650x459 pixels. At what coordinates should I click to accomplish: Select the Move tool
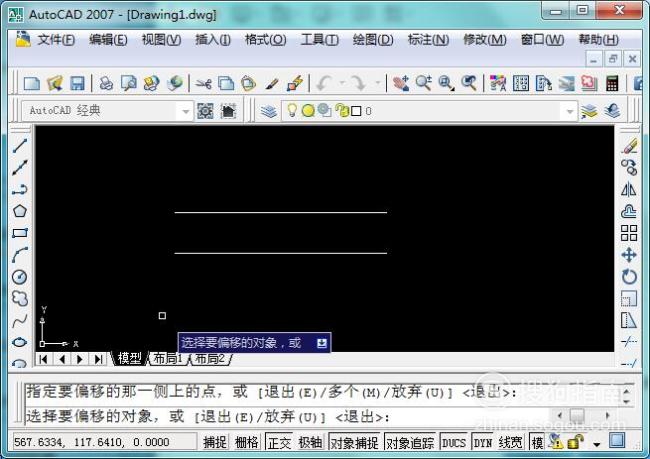coord(629,255)
